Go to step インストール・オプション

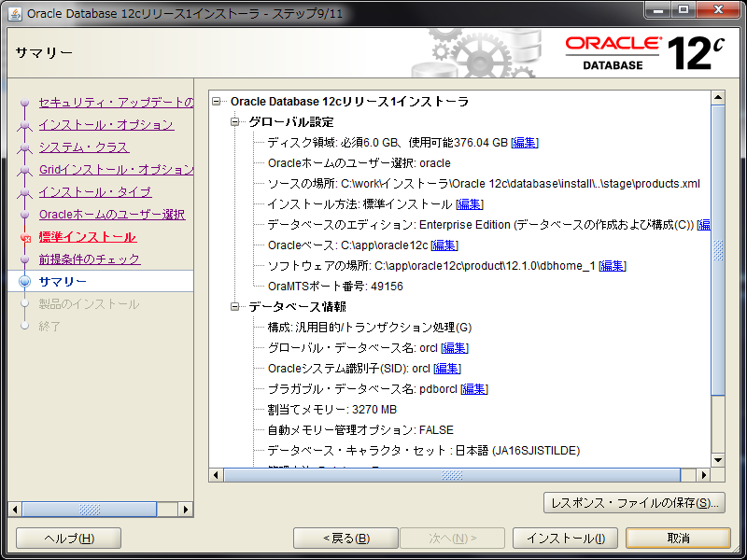coord(106,125)
